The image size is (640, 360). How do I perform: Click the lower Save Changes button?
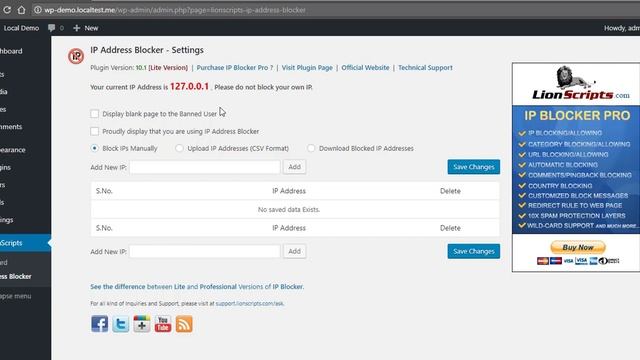473,251
